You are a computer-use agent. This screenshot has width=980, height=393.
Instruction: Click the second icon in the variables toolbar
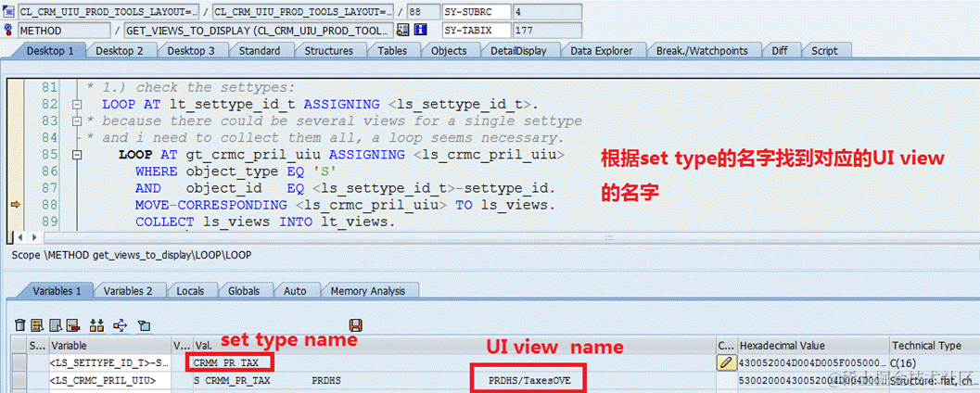pos(37,325)
